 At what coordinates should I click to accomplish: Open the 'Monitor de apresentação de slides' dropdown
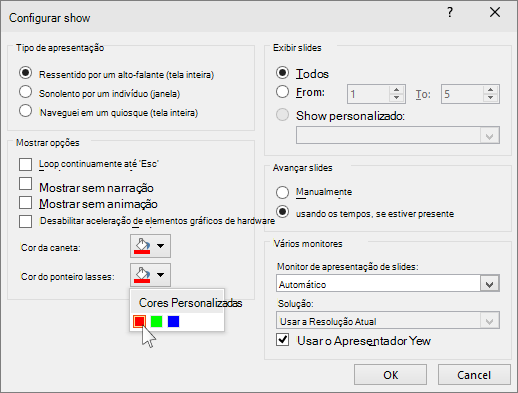388,284
